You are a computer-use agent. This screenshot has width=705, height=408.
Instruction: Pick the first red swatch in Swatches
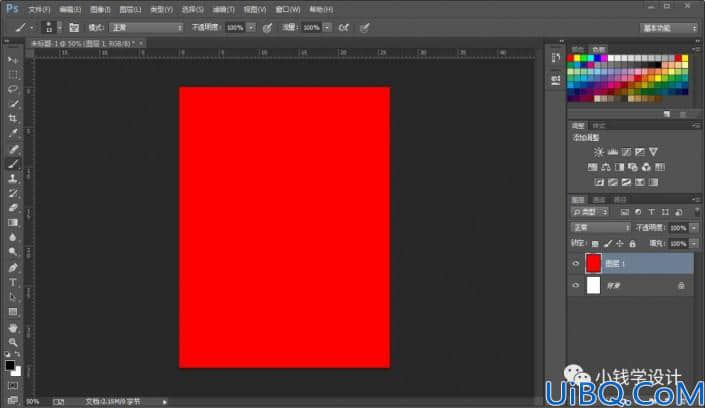coord(571,58)
